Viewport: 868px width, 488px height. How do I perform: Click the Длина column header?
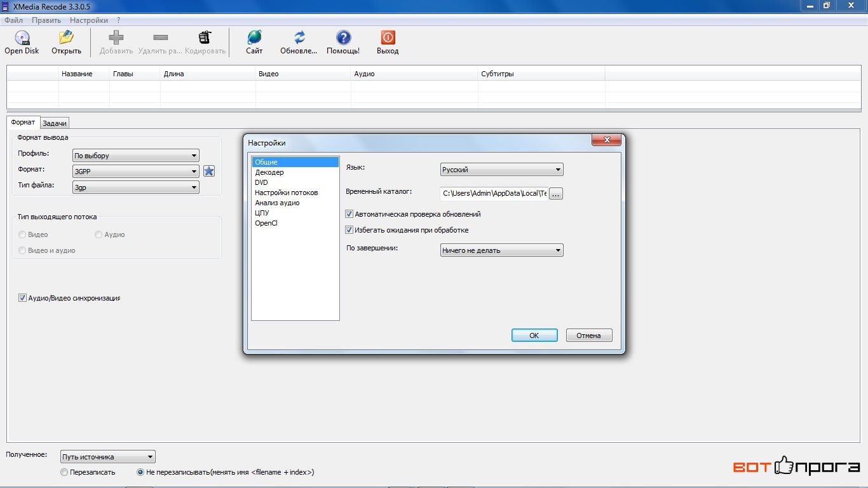208,74
